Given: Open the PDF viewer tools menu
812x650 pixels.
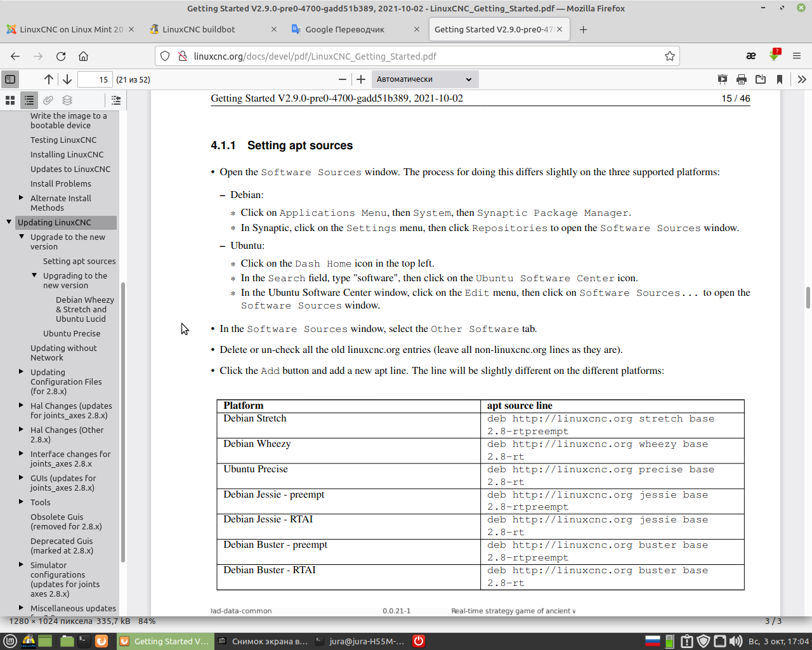Looking at the screenshot, I should pos(802,79).
